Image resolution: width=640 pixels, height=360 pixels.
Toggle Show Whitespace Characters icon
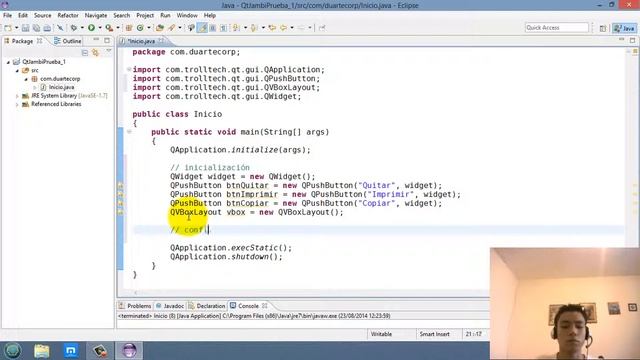[x=223, y=28]
